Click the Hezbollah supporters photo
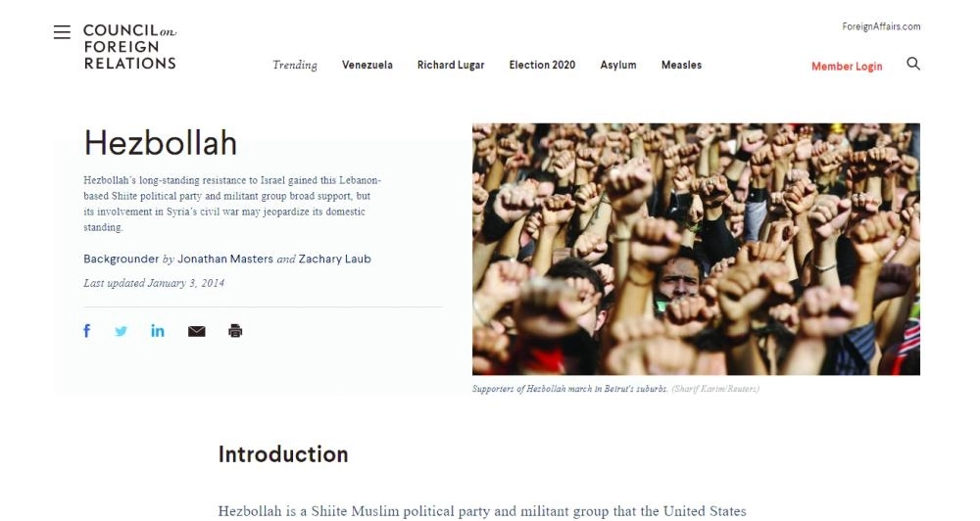This screenshot has height=521, width=980. 696,249
